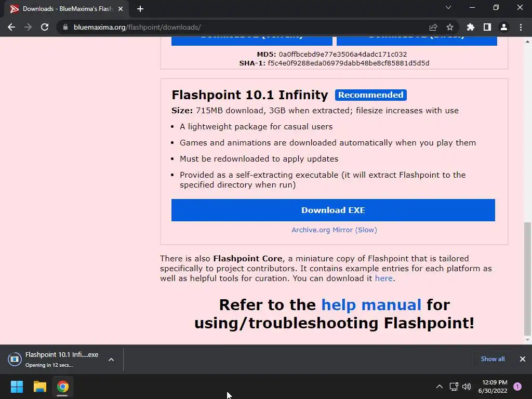Click the downloading file's icon in the downloads bar

coord(15,360)
